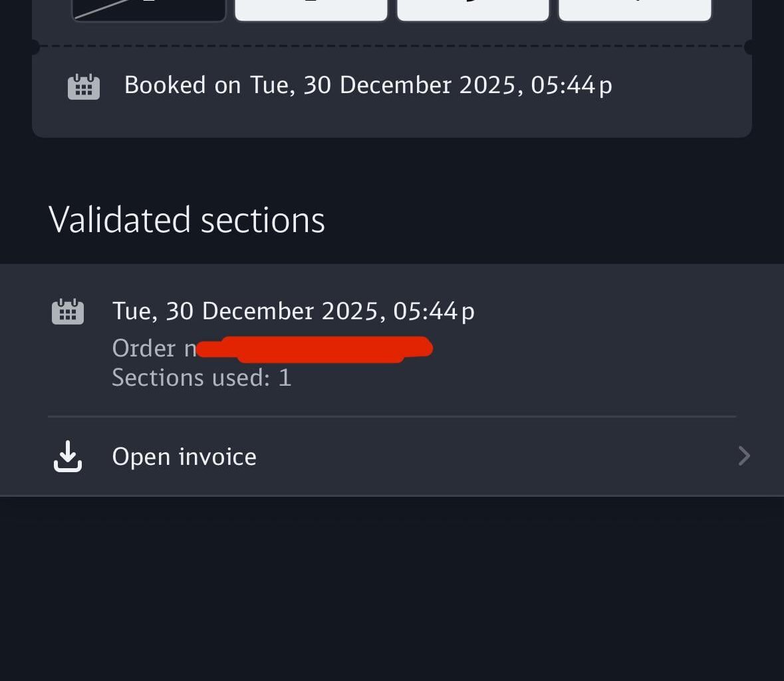Click the dashed perforation divider line
The width and height of the screenshot is (784, 681).
[x=392, y=46]
